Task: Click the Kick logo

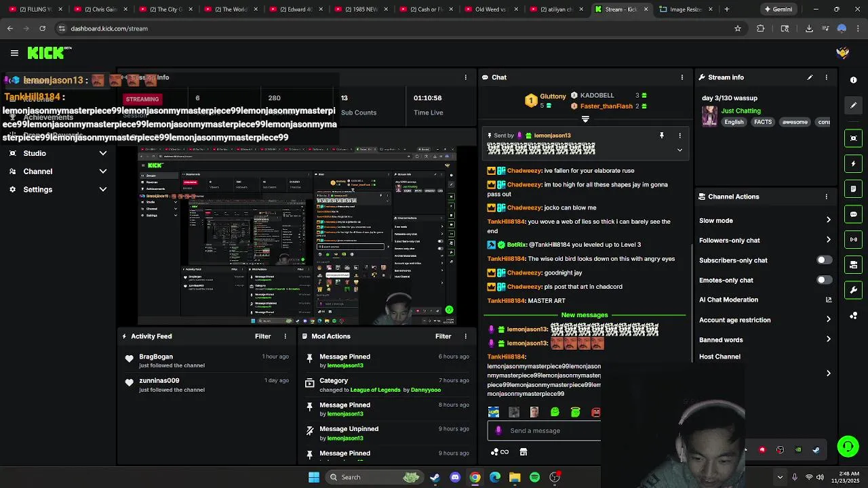Action: 50,53
